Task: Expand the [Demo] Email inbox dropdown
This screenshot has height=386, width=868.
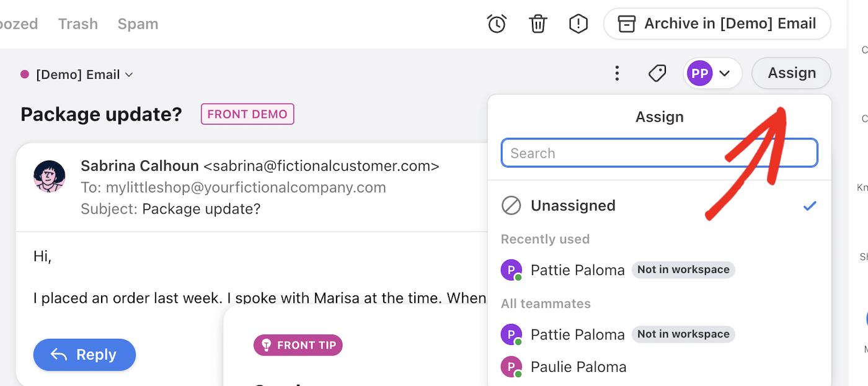Action: coord(129,74)
